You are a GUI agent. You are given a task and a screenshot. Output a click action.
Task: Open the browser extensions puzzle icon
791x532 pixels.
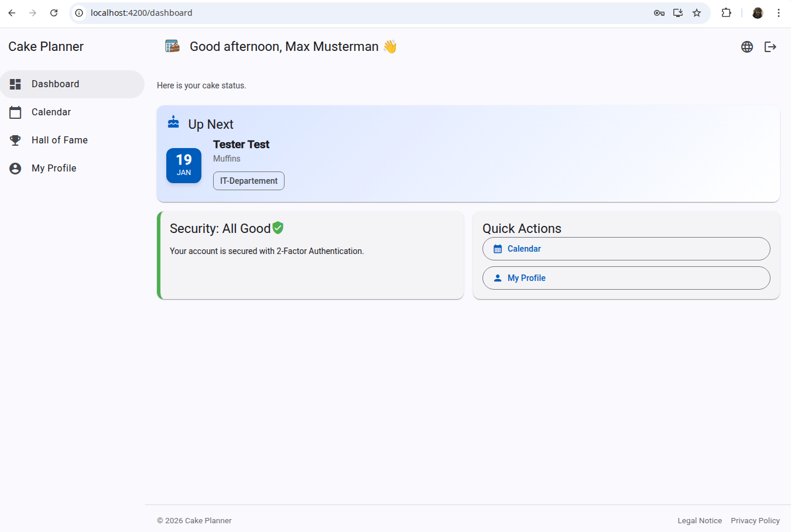coord(726,13)
